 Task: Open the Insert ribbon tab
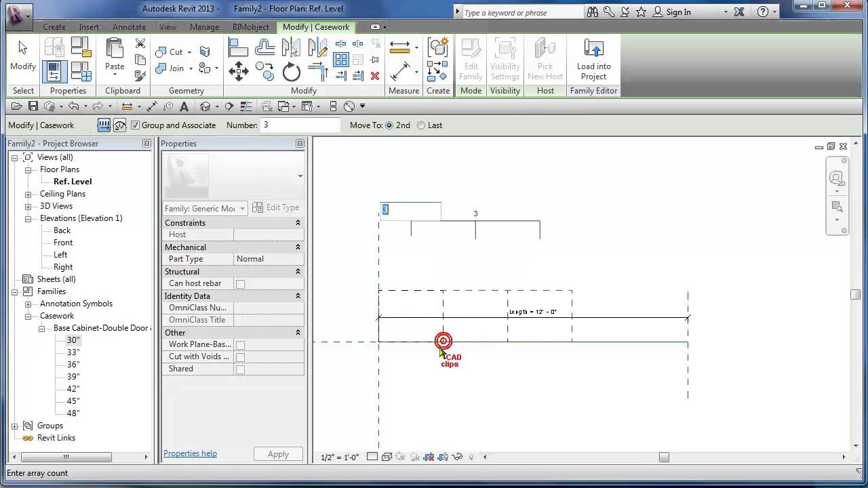[89, 27]
